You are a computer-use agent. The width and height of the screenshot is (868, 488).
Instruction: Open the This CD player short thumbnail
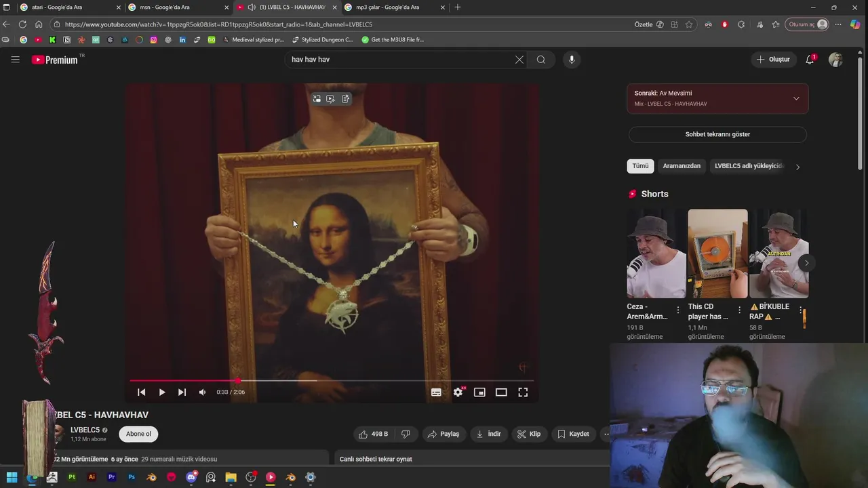pos(717,253)
